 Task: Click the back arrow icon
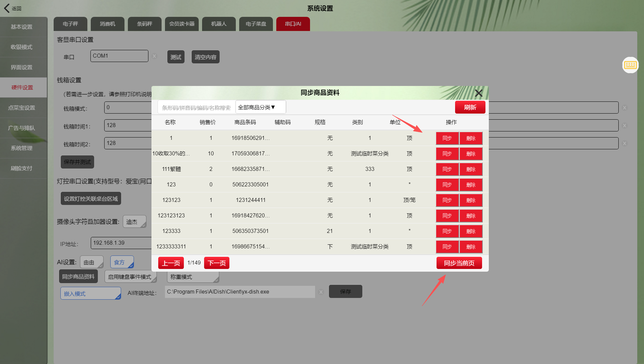7,8
